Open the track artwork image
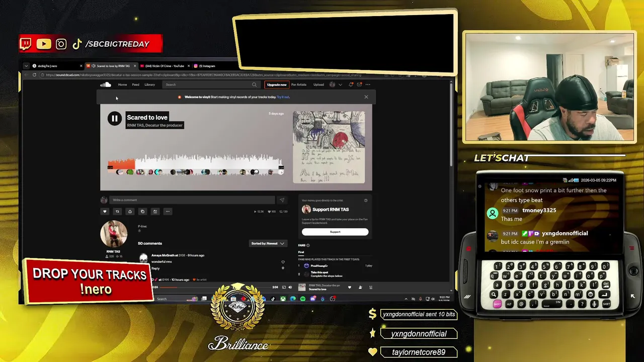Image resolution: width=644 pixels, height=362 pixels. pos(329,147)
